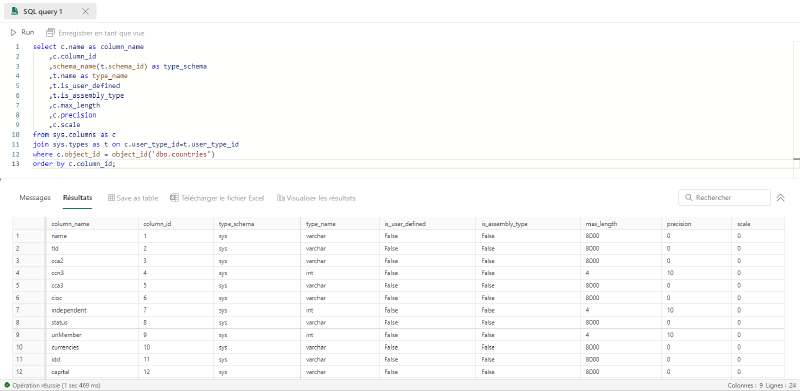This screenshot has height=391, width=800.
Task: Click the is_user_defined column header
Action: click(428, 224)
